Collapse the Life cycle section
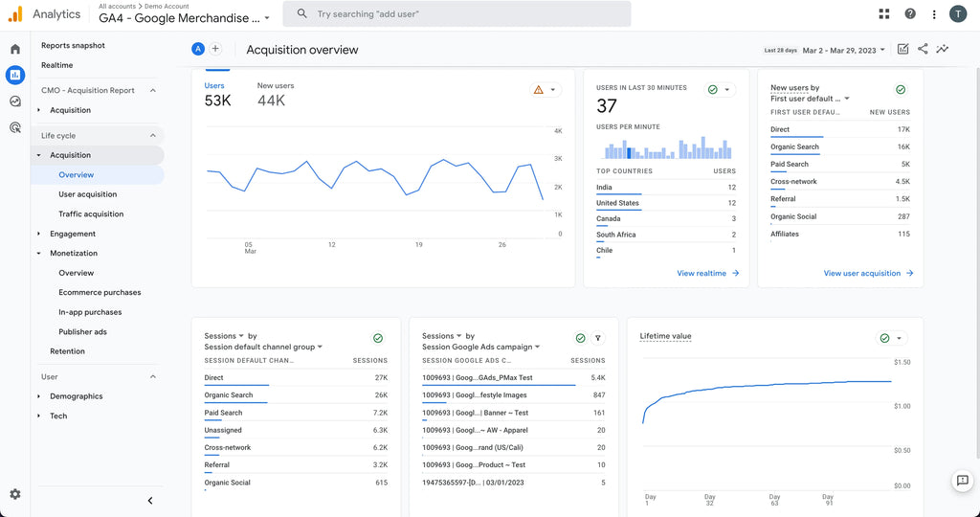Image resolution: width=980 pixels, height=517 pixels. [152, 136]
